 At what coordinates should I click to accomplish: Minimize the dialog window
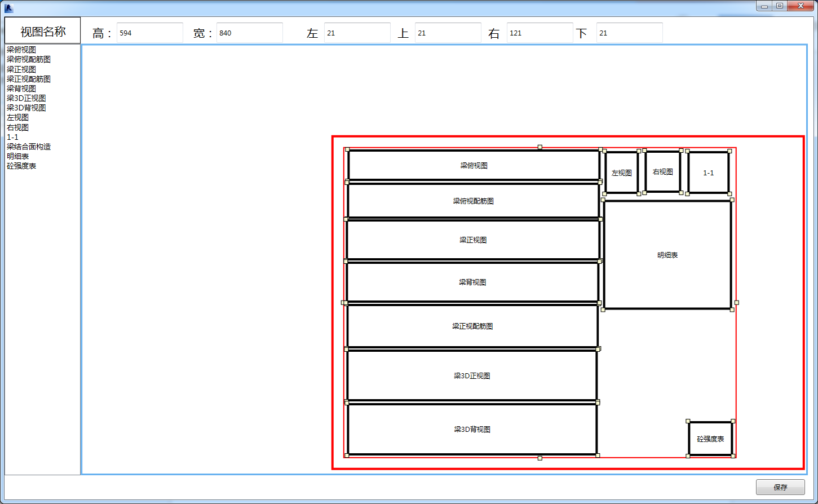[x=764, y=6]
